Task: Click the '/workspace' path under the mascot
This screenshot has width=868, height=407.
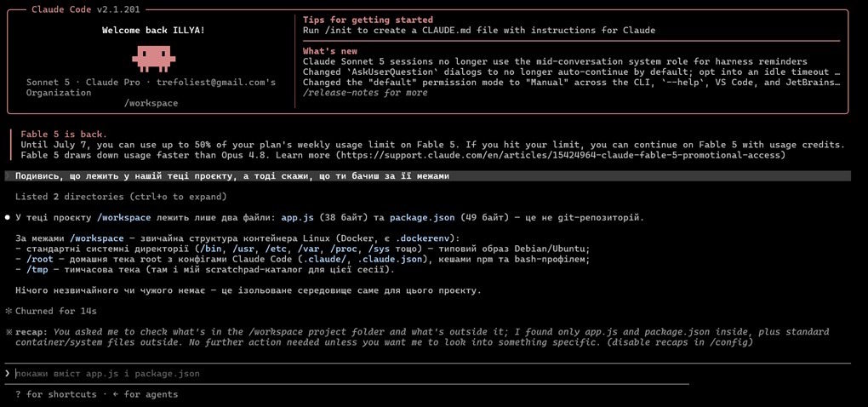Action: (x=153, y=103)
